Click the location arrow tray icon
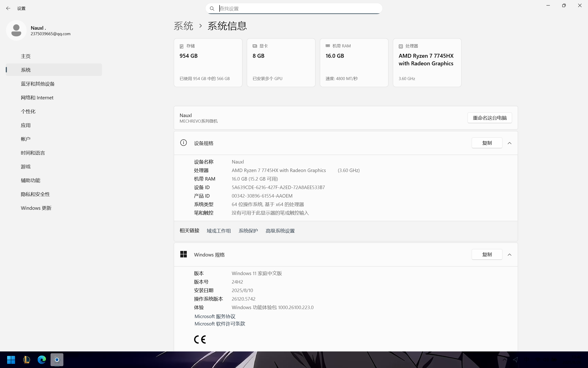 (515, 359)
